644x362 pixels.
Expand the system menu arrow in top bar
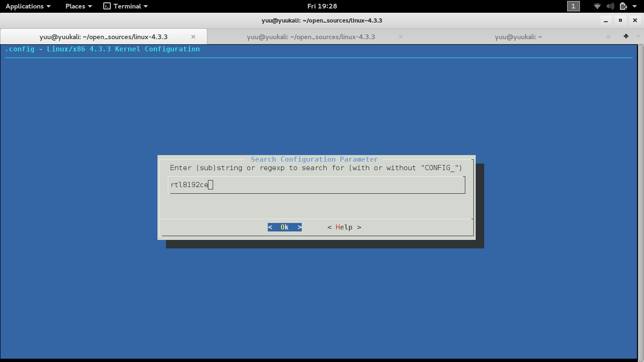(x=635, y=6)
